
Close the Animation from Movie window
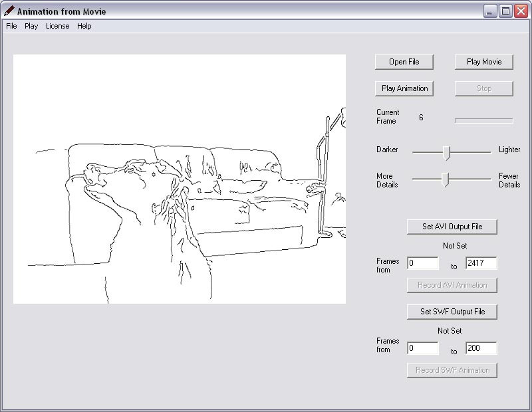click(521, 11)
